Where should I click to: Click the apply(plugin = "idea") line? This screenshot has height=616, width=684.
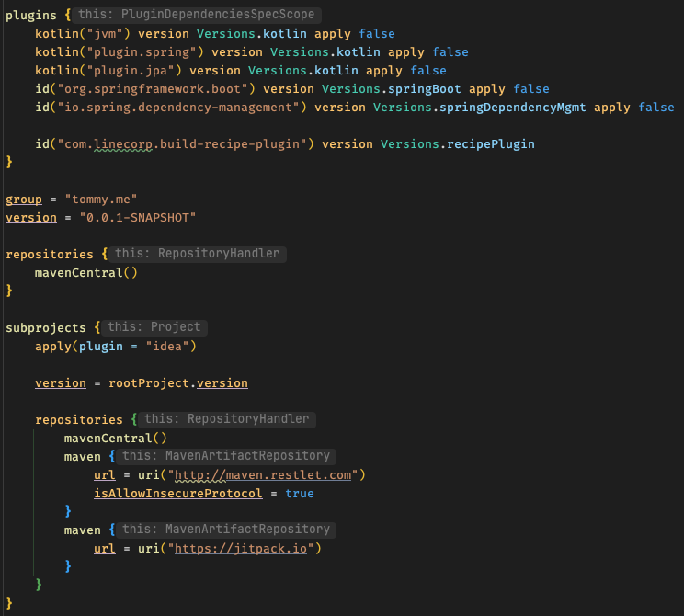coord(116,347)
